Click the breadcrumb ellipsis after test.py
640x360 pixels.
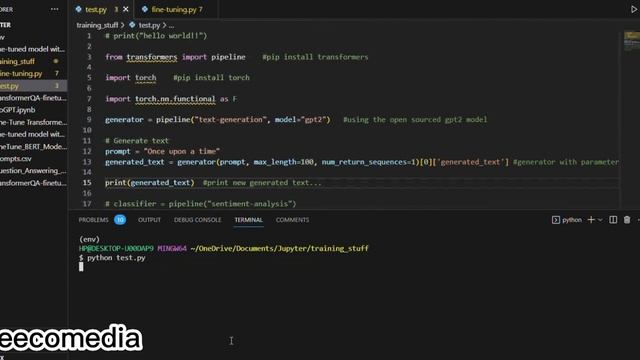coord(171,25)
